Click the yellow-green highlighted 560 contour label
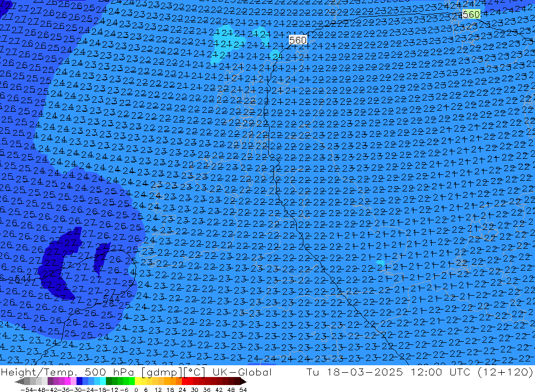The image size is (535, 392). pos(471,14)
